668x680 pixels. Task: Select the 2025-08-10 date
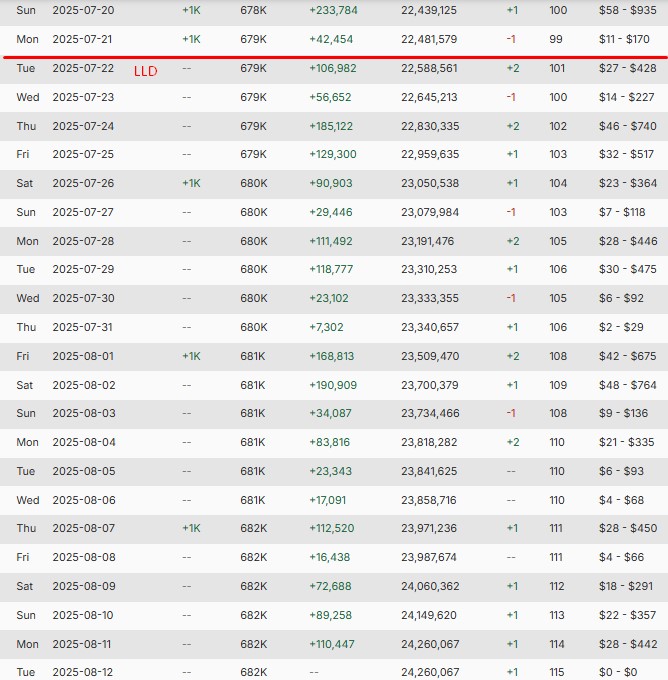click(x=82, y=615)
